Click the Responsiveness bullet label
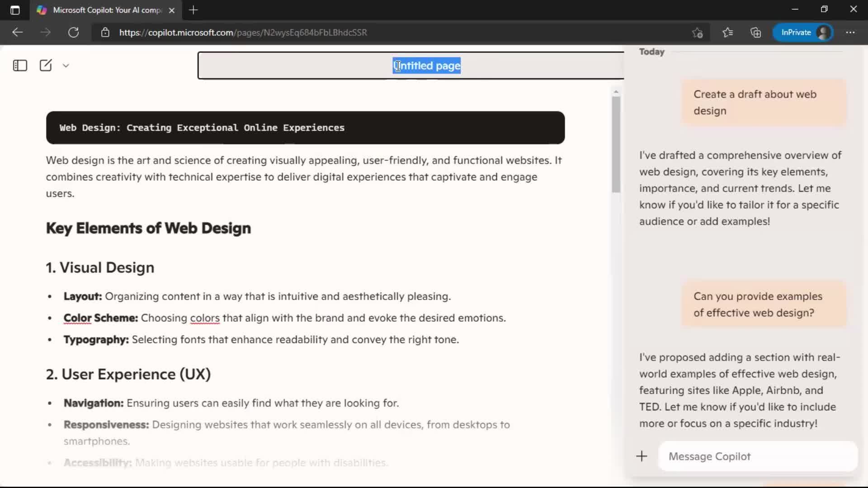Screen dimensions: 868x488 (106, 425)
